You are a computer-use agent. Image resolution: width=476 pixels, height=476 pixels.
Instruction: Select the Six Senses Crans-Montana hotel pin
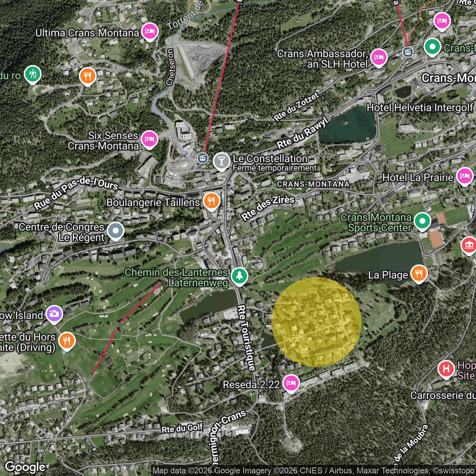pos(149,140)
